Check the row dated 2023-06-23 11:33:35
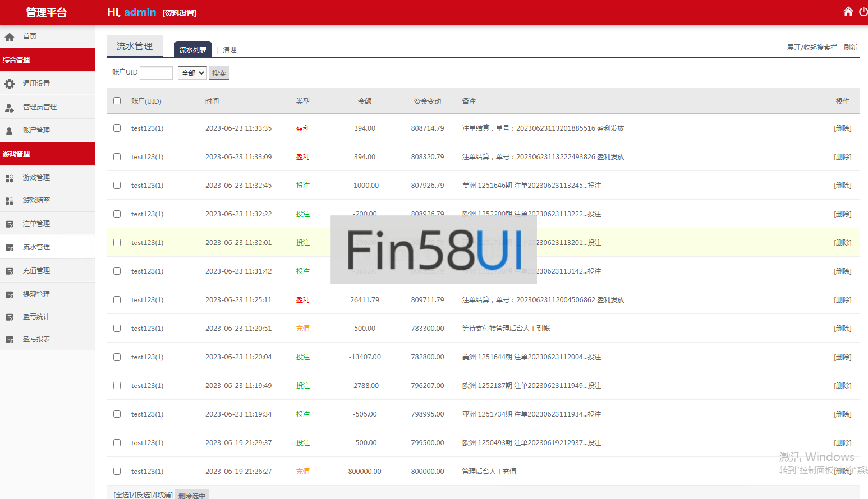The height and width of the screenshot is (499, 868). click(x=117, y=128)
